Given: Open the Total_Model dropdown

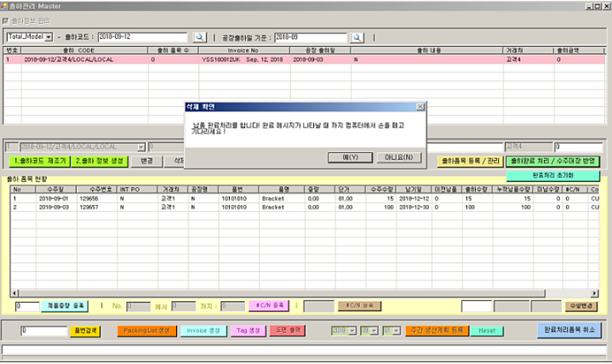Looking at the screenshot, I should pyautogui.click(x=49, y=37).
